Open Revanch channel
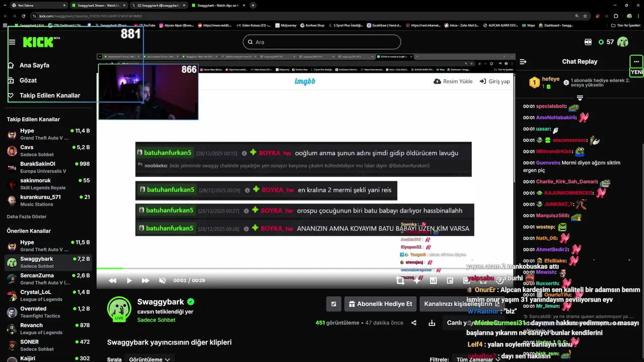Image resolution: width=644 pixels, height=362 pixels. [x=48, y=329]
